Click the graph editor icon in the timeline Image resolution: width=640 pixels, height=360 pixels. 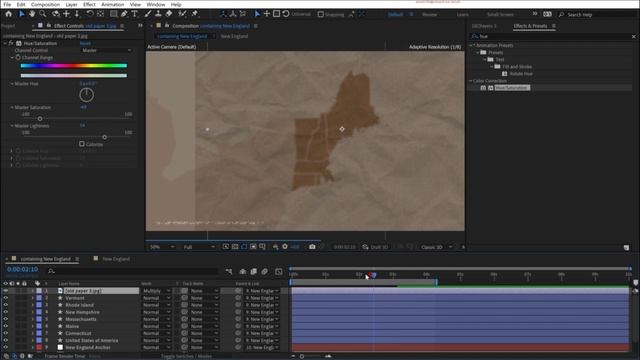[x=279, y=271]
